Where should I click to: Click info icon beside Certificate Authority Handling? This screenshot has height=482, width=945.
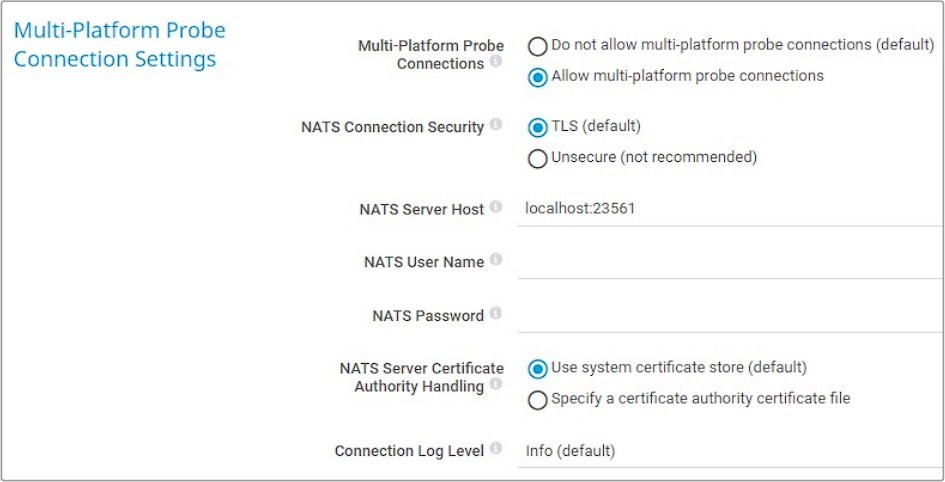click(x=497, y=384)
